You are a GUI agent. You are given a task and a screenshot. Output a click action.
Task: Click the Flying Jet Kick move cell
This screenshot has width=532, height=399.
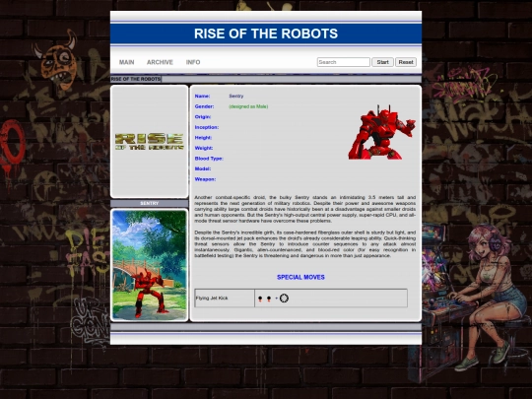tap(225, 299)
